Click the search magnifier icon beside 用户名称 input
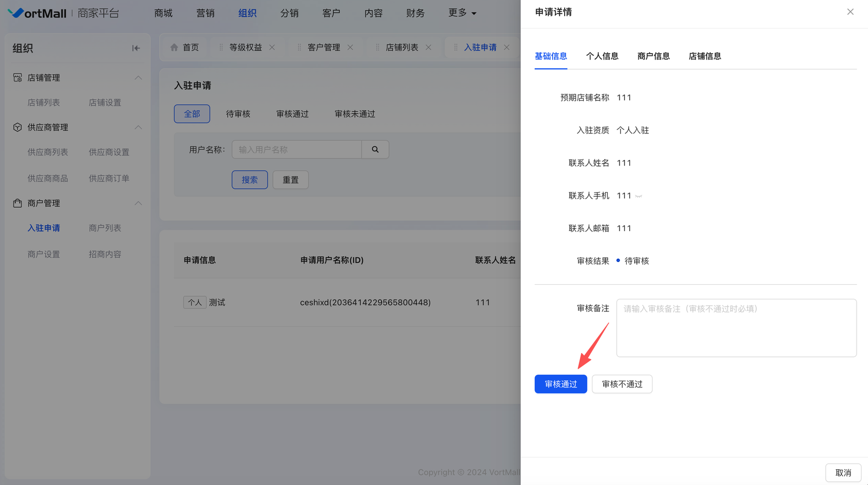 point(375,150)
